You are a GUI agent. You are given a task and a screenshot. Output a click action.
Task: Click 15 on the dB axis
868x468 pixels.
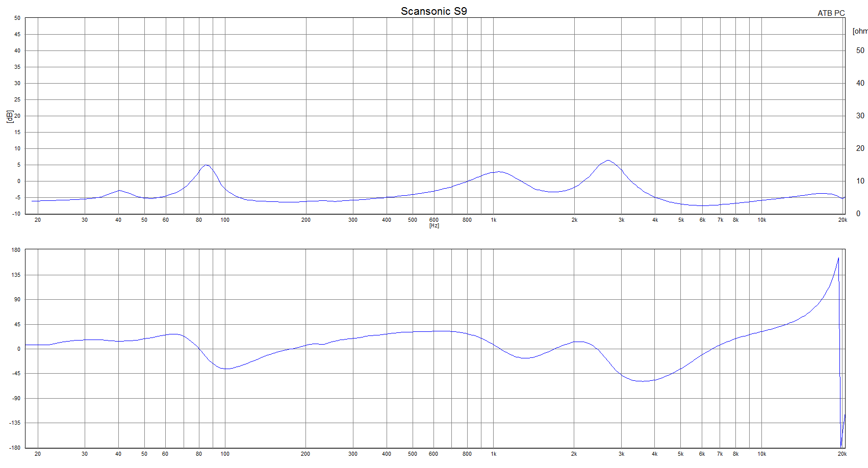[x=17, y=133]
